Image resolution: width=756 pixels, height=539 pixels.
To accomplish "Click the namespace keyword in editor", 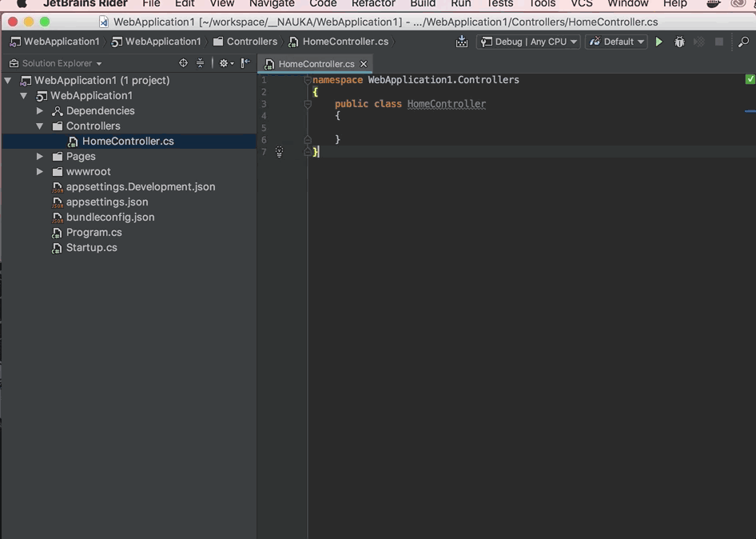I will pos(337,80).
